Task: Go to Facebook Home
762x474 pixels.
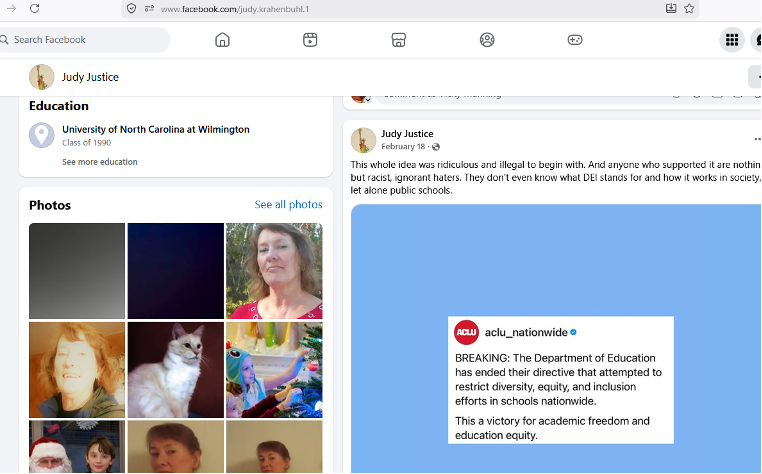Action: (222, 39)
